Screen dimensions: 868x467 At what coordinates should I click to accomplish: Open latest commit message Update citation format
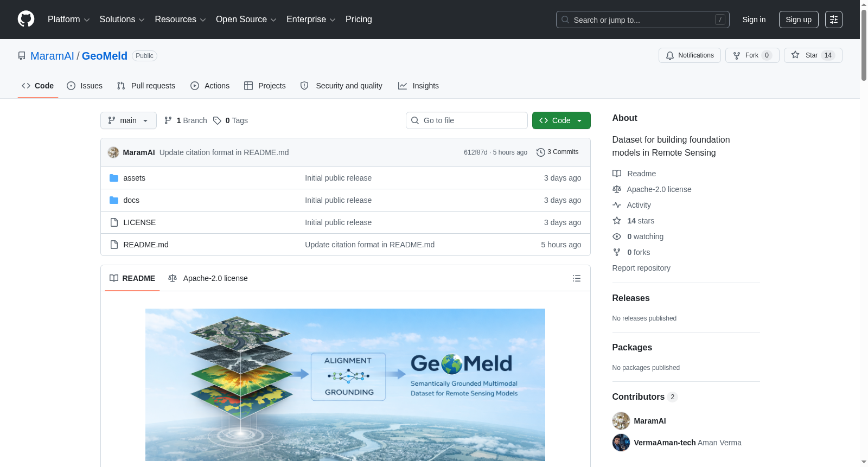(224, 152)
